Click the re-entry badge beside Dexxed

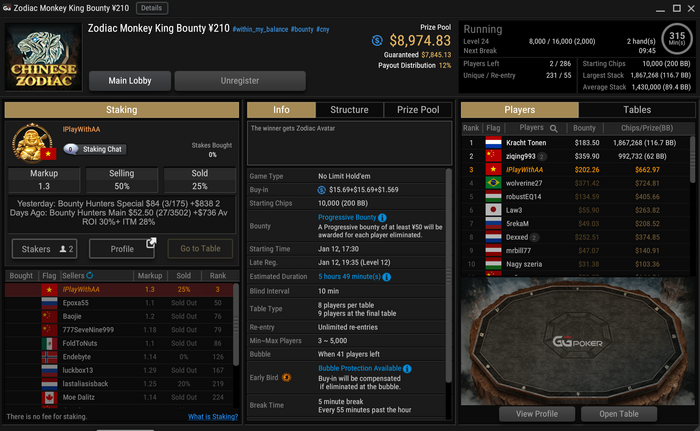coord(534,237)
